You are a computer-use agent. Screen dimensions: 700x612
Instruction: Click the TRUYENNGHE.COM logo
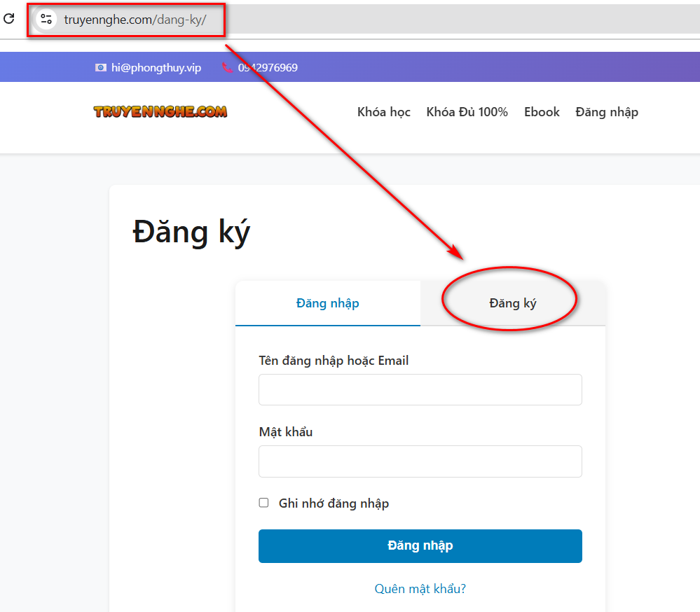coord(160,111)
